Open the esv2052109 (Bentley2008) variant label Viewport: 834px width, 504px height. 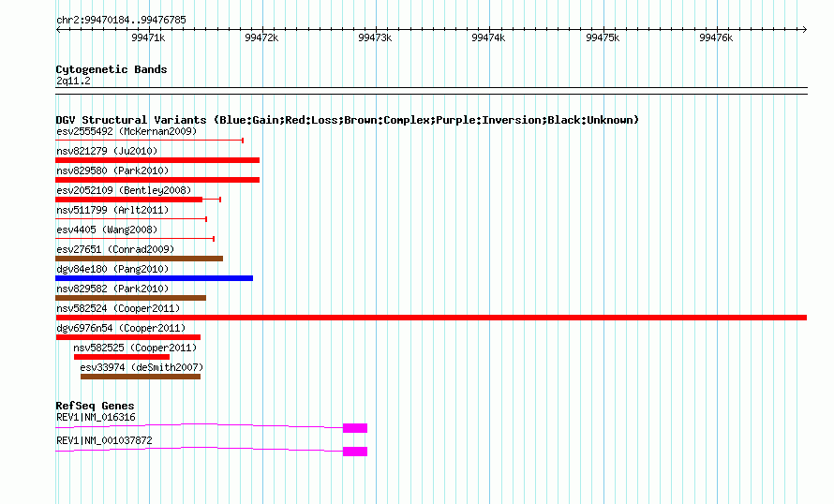click(x=124, y=190)
